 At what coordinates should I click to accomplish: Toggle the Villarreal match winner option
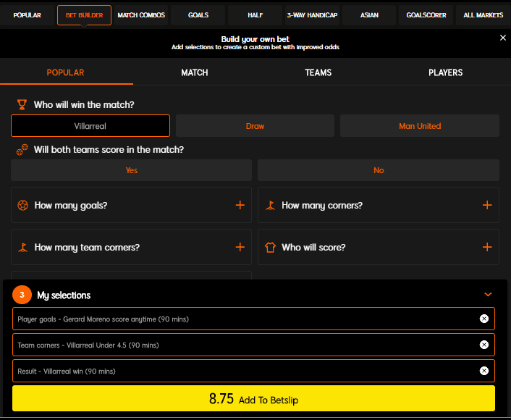click(x=90, y=126)
